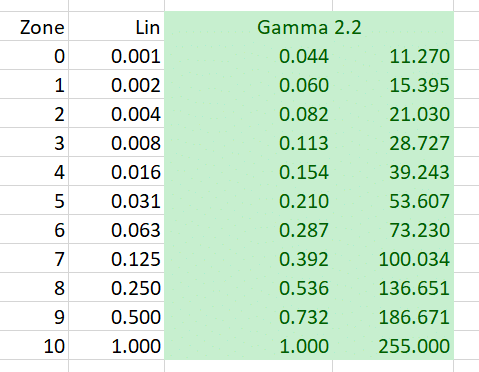The image size is (479, 372).
Task: Click the Gamma 2.2 merged header cell
Action: point(309,26)
